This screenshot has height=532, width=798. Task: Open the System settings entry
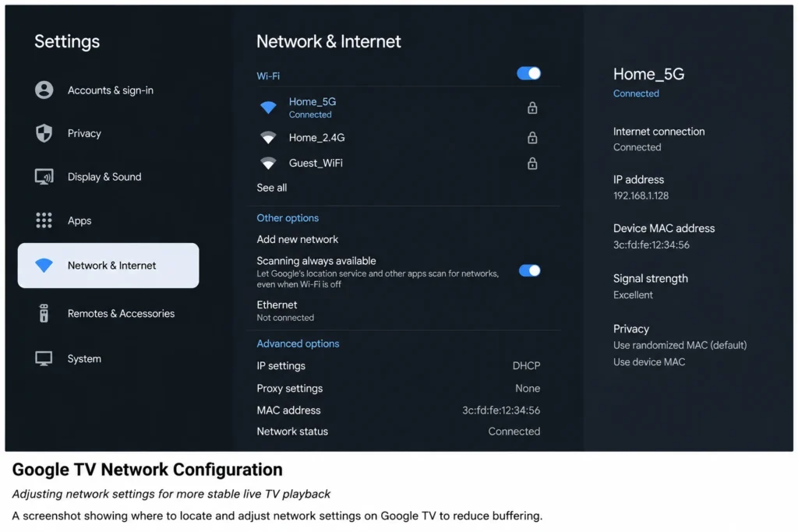tap(108, 358)
